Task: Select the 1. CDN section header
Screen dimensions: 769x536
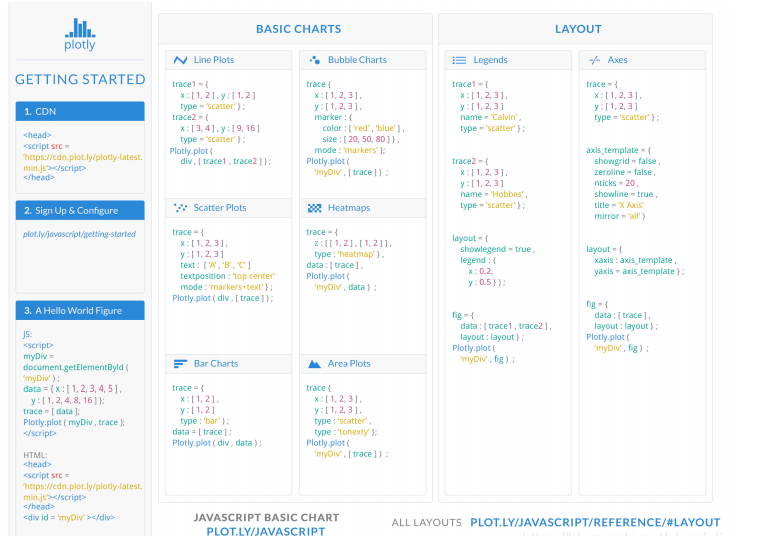Action: (80, 111)
